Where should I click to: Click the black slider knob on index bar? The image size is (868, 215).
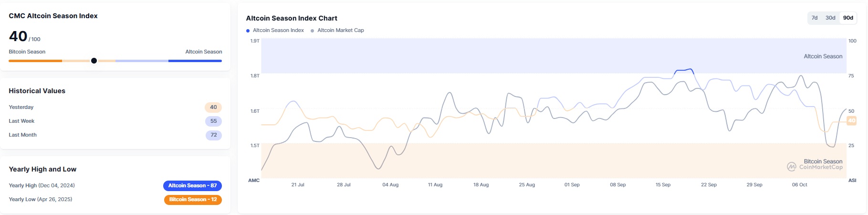click(94, 61)
